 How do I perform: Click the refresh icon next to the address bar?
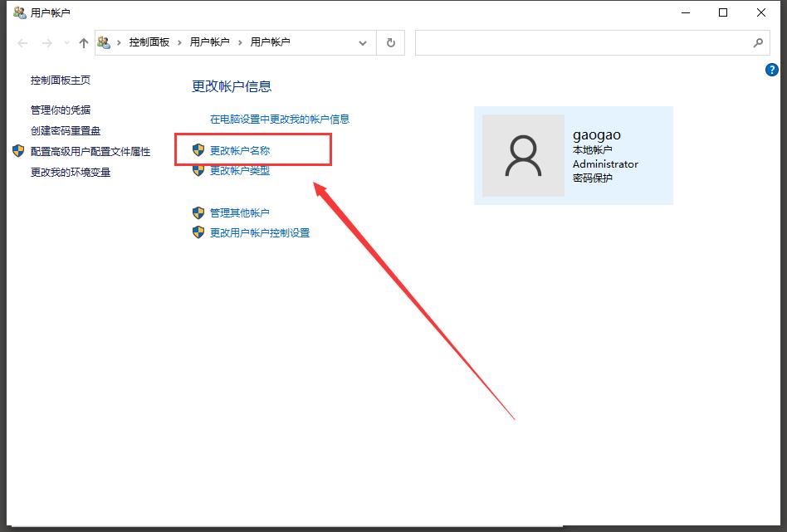click(390, 42)
